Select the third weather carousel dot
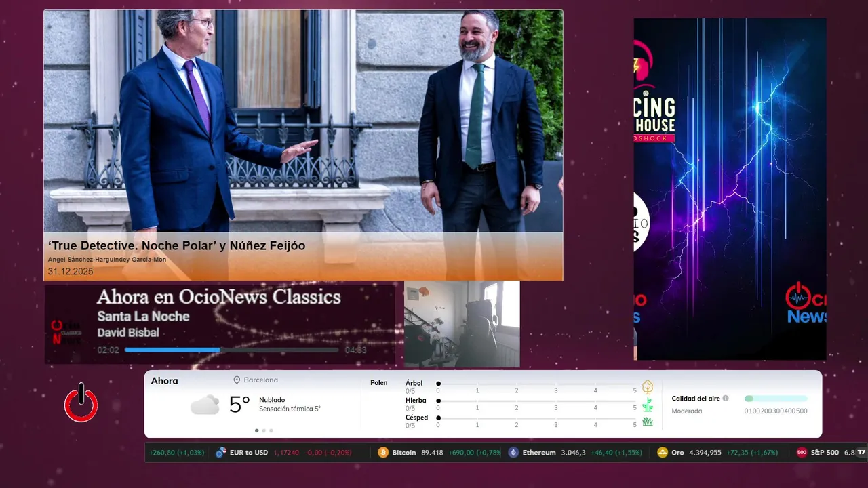This screenshot has width=868, height=488. [x=271, y=430]
